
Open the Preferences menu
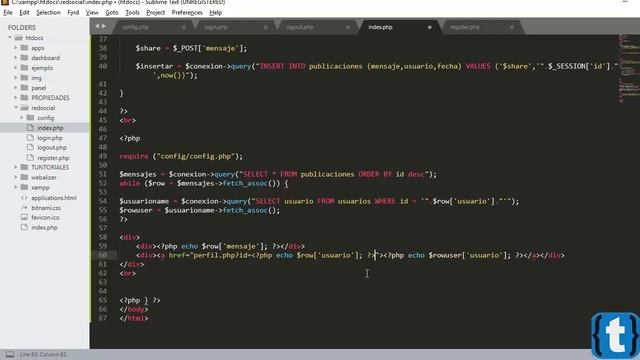[x=187, y=13]
